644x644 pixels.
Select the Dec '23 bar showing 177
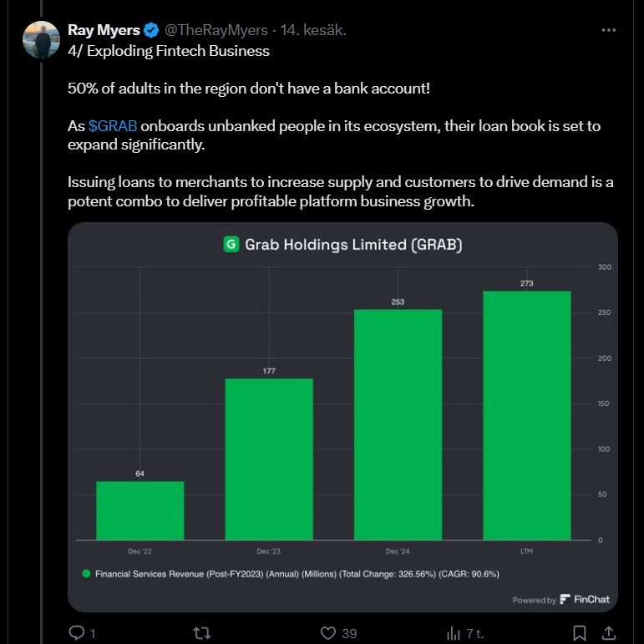point(269,459)
